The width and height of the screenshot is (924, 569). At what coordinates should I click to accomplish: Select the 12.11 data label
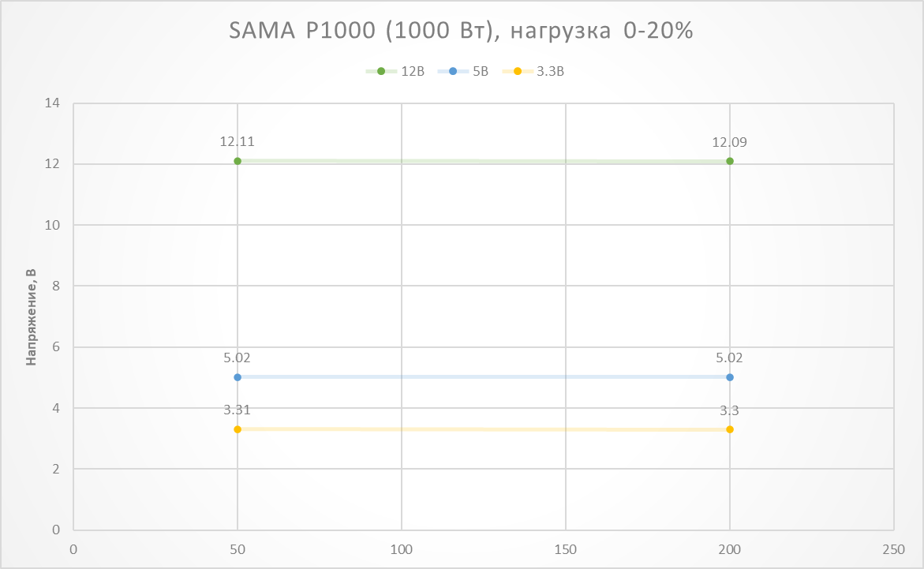(x=237, y=143)
